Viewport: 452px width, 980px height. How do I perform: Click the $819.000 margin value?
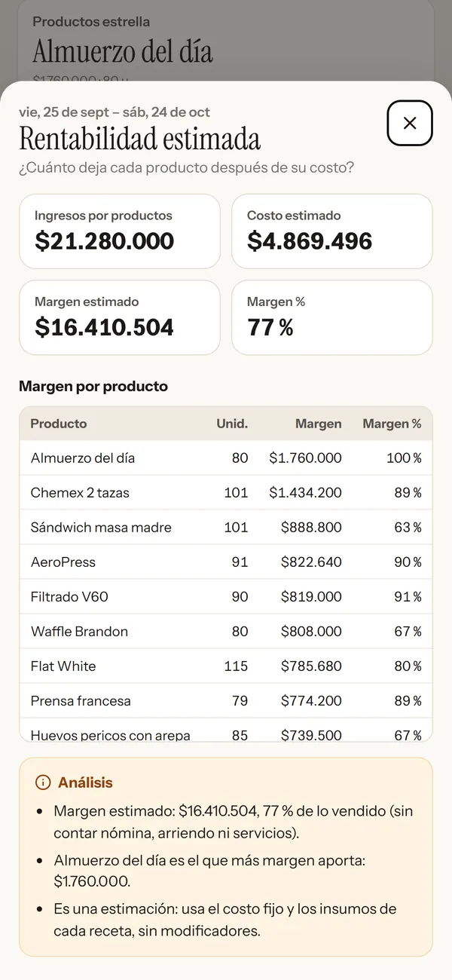[311, 597]
